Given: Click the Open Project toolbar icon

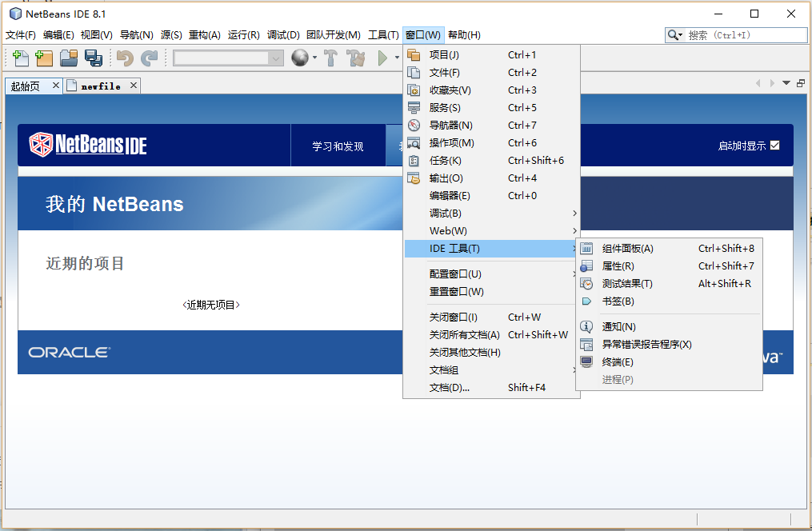Looking at the screenshot, I should coord(68,58).
